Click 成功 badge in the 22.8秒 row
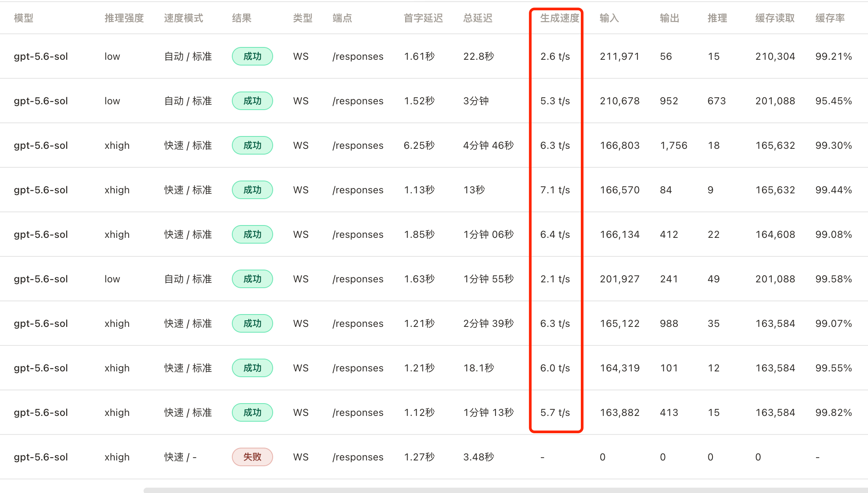 [x=252, y=56]
